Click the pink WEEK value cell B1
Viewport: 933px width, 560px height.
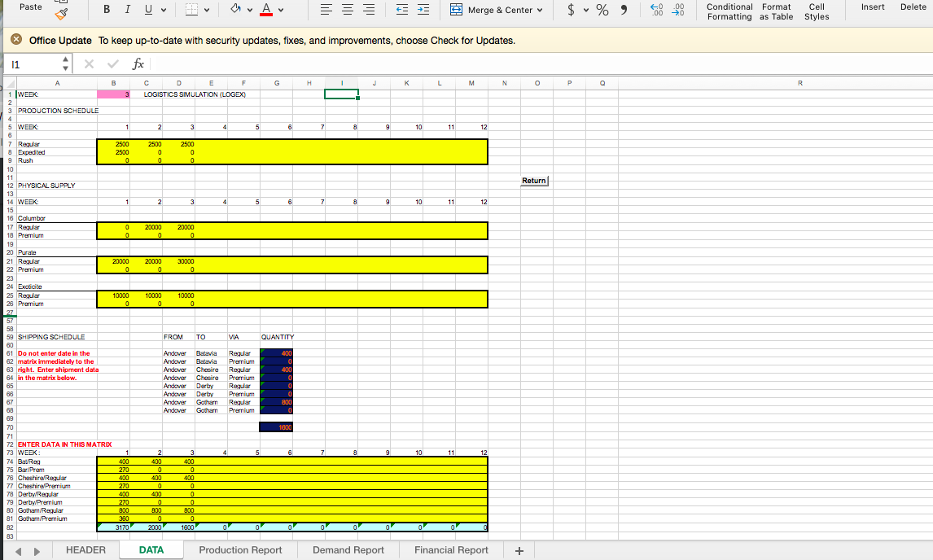pyautogui.click(x=113, y=94)
